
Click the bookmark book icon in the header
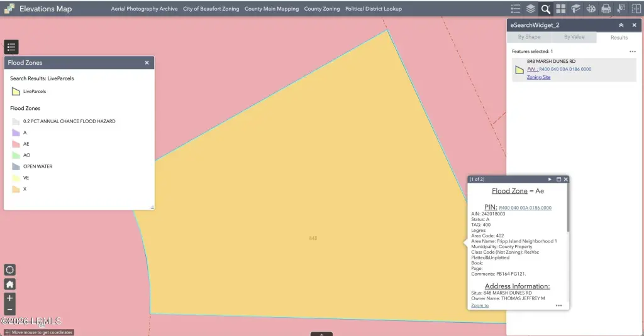(575, 9)
